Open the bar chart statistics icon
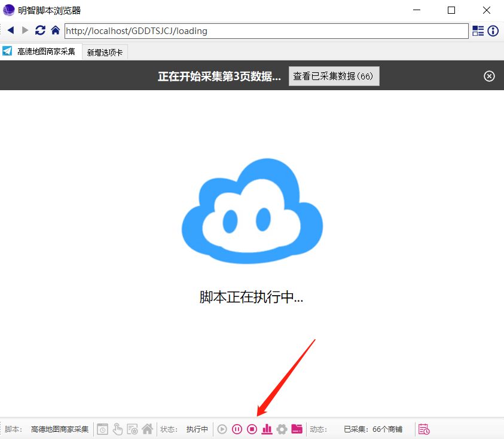Screen dimensions: 504x439 point(267,429)
